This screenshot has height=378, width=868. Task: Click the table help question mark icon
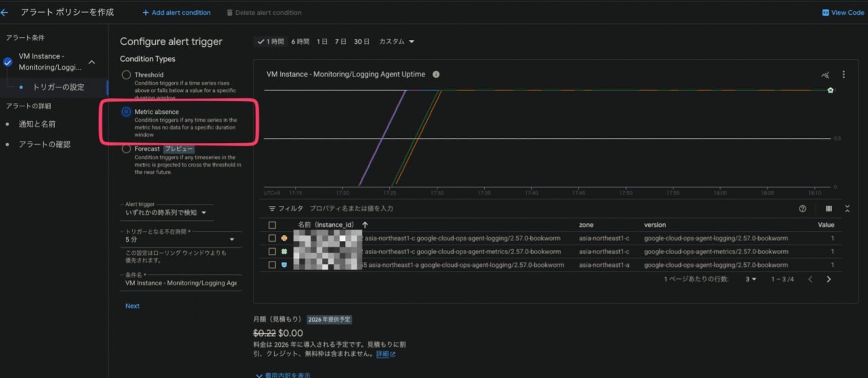click(x=803, y=209)
